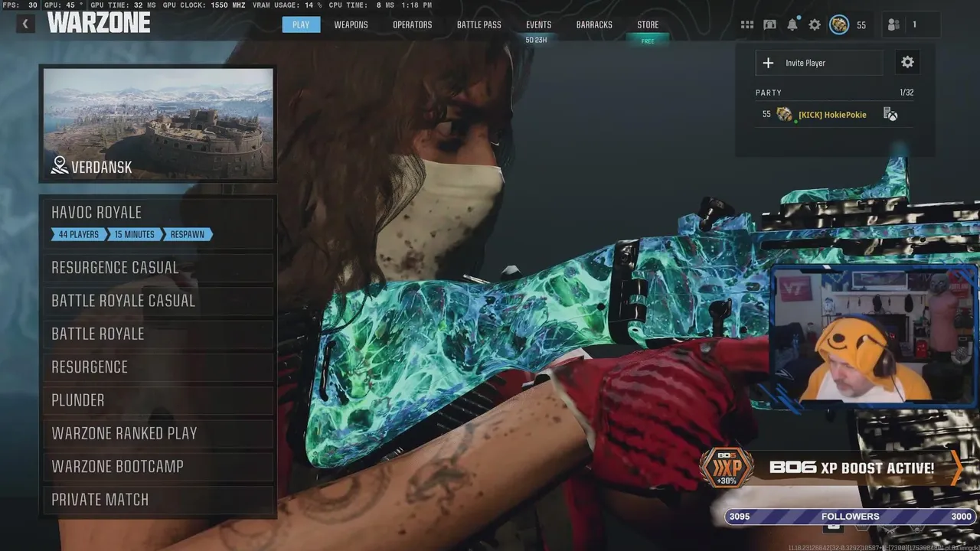980x551 pixels.
Task: Select Battle Royale Casual mode
Action: pos(158,301)
